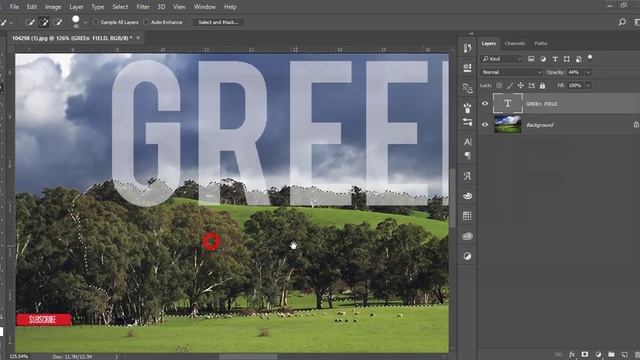Open the status bar info arrow
This screenshot has height=360, width=640.
pyautogui.click(x=117, y=357)
